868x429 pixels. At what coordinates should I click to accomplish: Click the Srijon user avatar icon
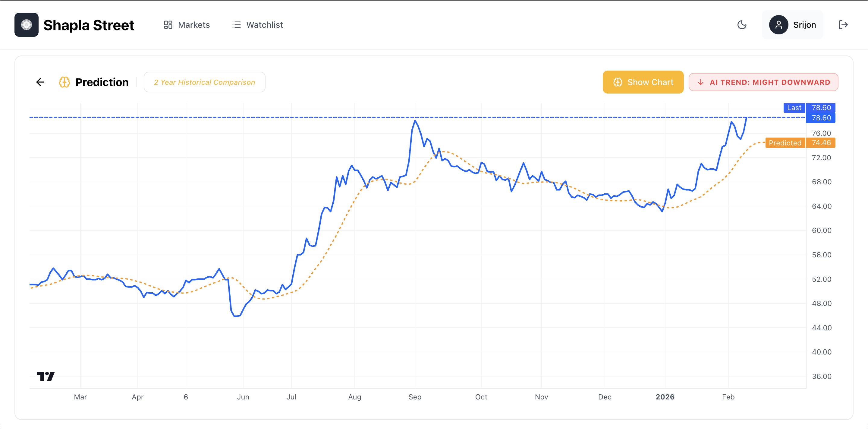(x=778, y=25)
